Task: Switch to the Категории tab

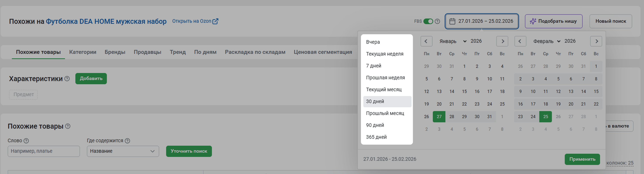Action: pos(83,52)
